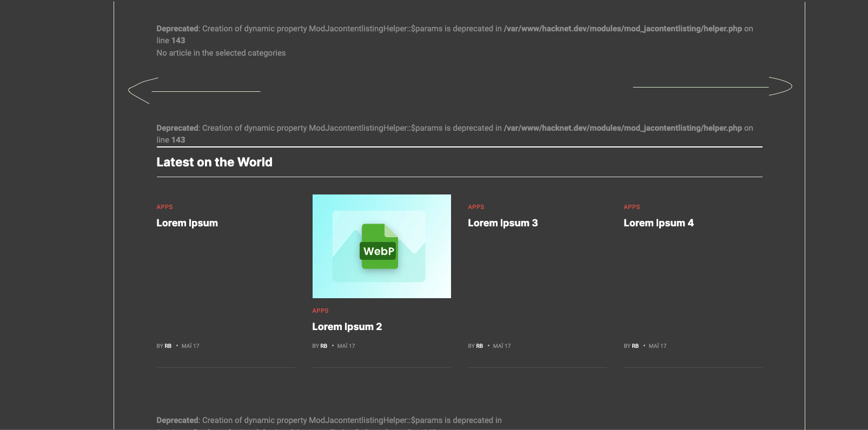Open the "Lorem Ipsum" first article title

187,223
